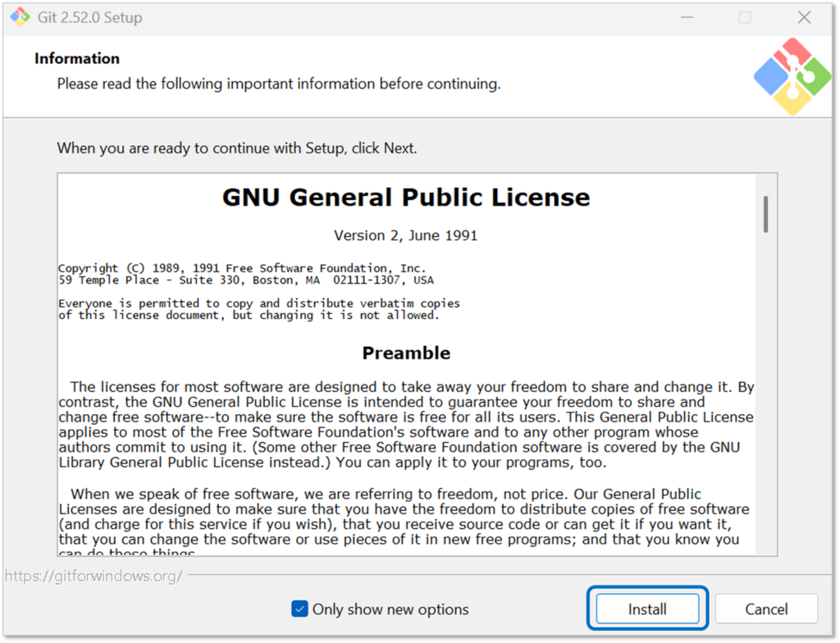Click the GNU General Public License heading

406,198
